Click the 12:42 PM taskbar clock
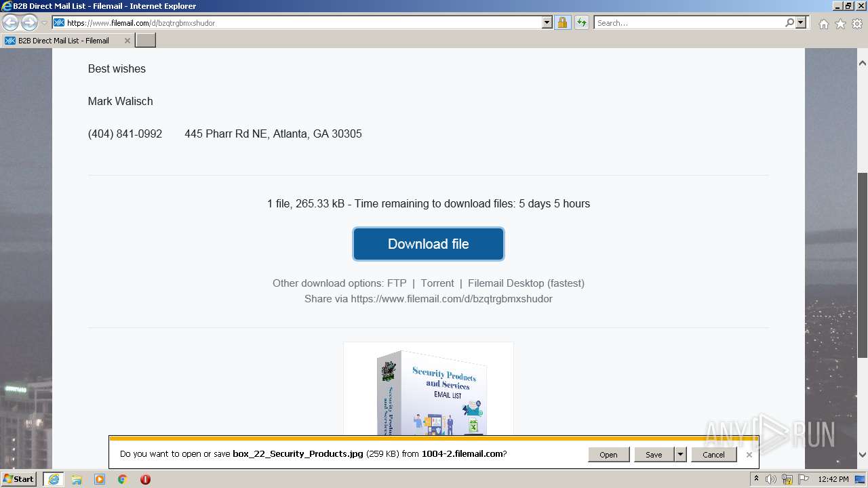 833,479
